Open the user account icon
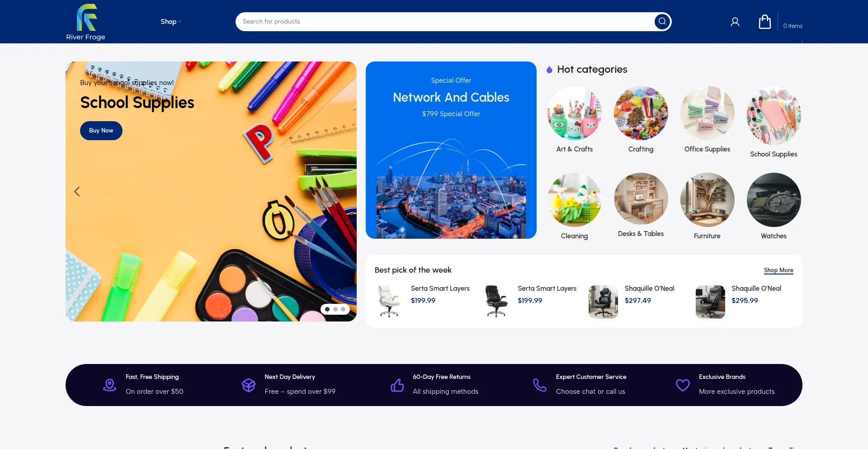Screen dimensions: 868x449 735,22
